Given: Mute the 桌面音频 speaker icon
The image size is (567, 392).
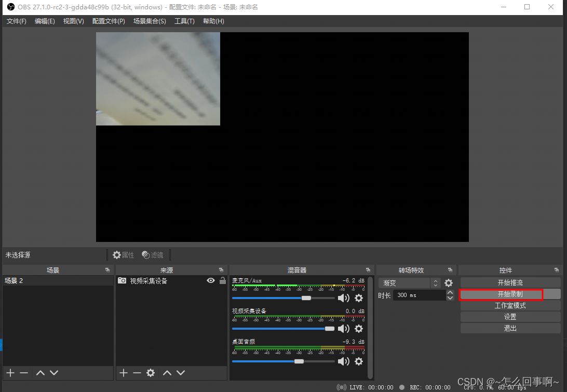Looking at the screenshot, I should point(344,361).
